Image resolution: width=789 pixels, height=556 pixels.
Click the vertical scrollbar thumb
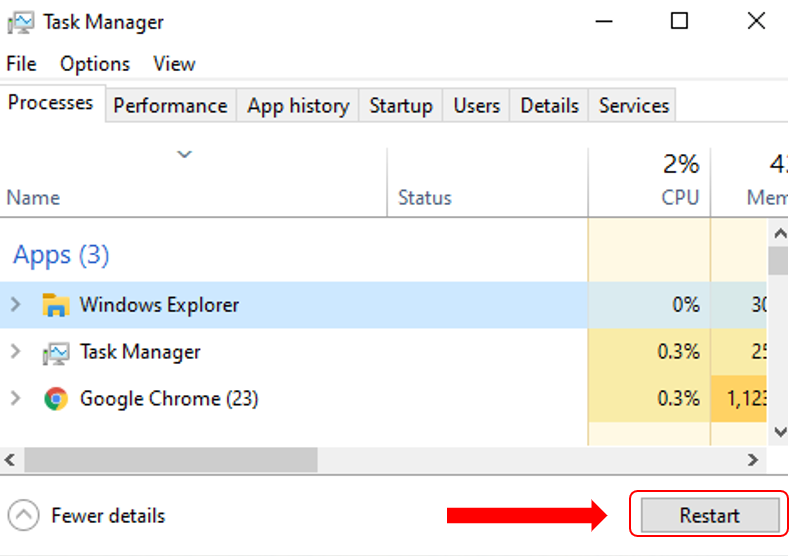click(x=778, y=261)
